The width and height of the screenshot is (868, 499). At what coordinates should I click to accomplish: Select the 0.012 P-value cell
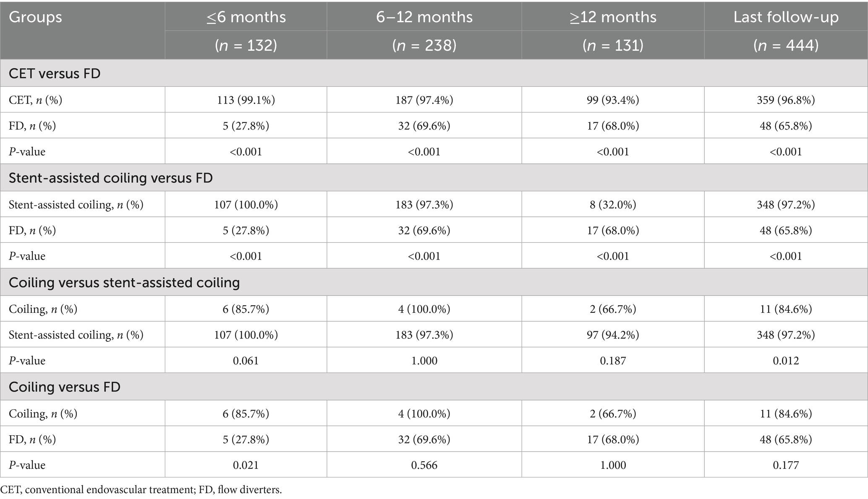786,360
